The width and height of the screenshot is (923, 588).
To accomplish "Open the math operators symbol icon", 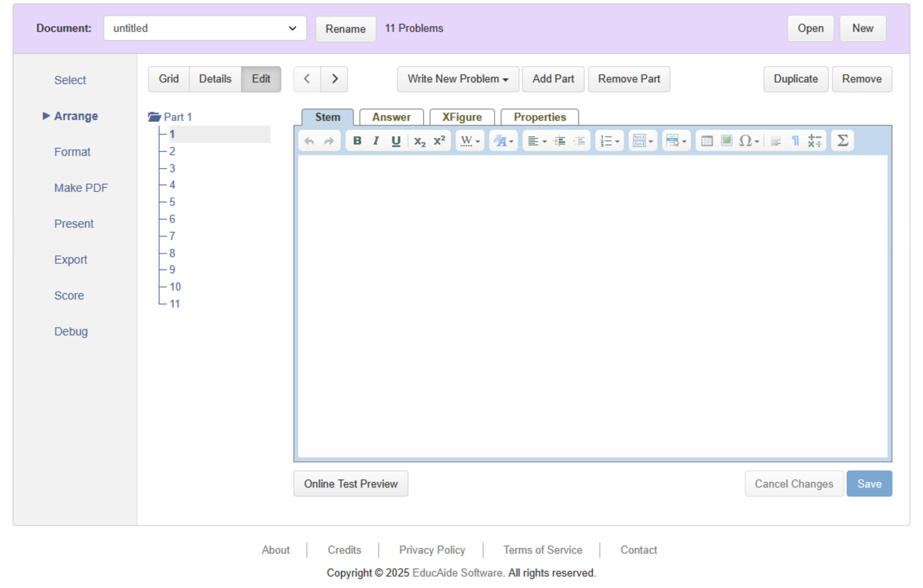I will [815, 141].
